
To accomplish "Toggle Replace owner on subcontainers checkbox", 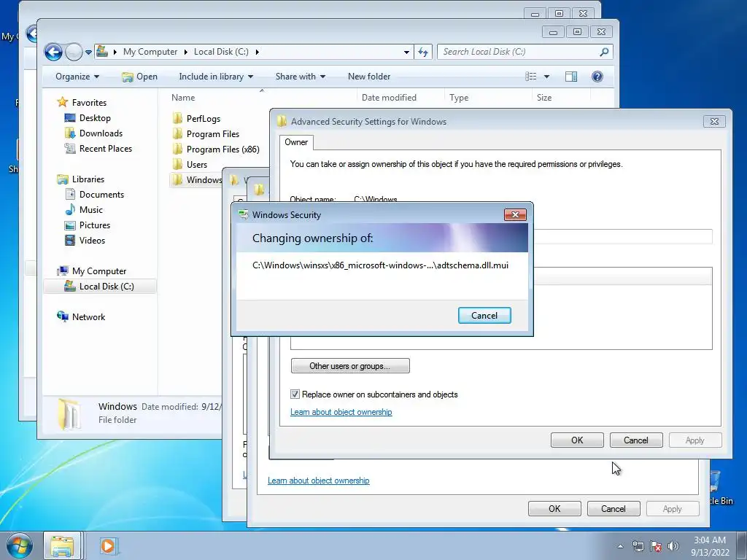I will (x=295, y=394).
